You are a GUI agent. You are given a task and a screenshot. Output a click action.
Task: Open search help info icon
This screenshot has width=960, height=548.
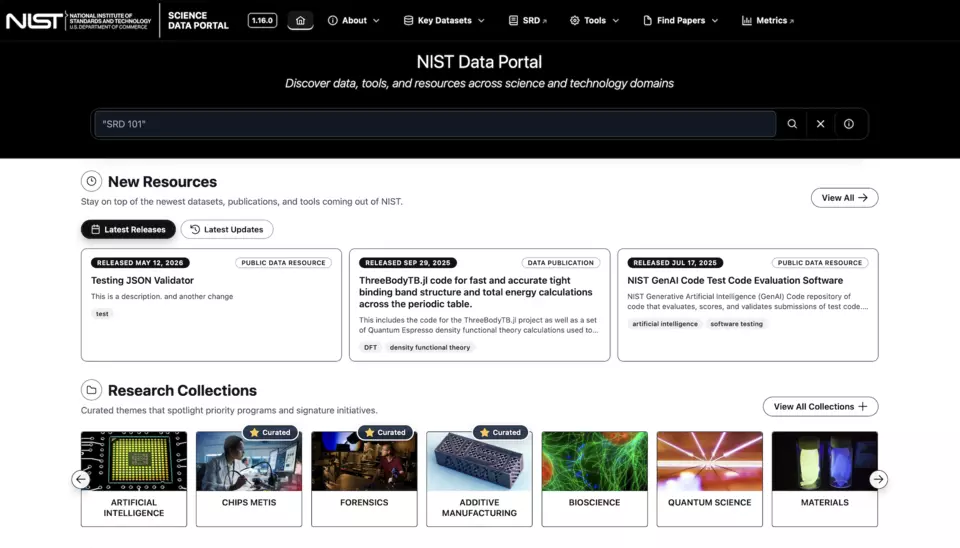coord(848,124)
